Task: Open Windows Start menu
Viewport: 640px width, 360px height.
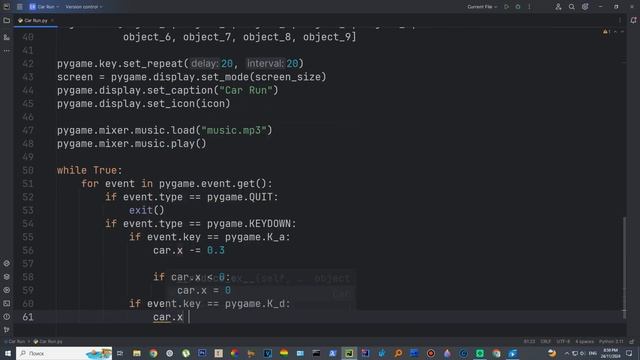Action: [x=8, y=353]
